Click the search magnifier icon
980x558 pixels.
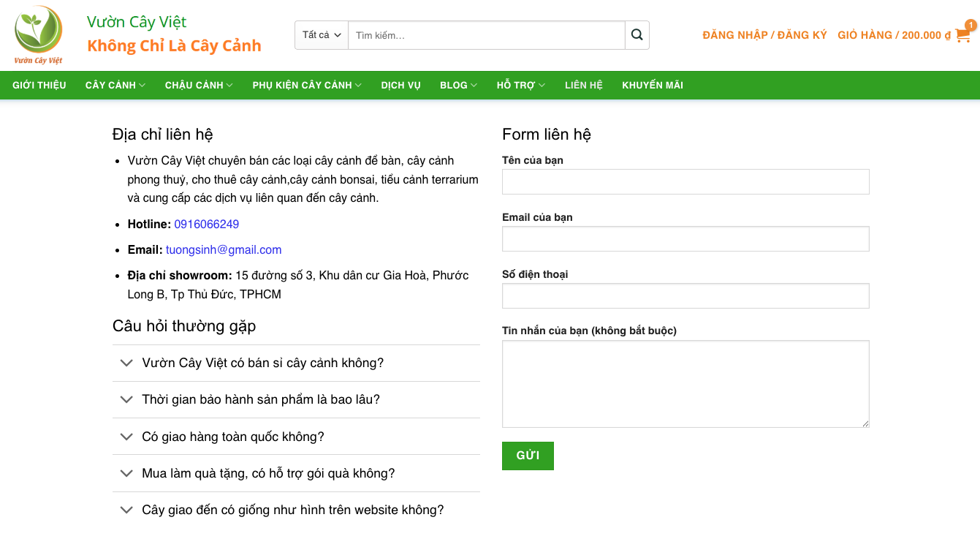pos(636,34)
